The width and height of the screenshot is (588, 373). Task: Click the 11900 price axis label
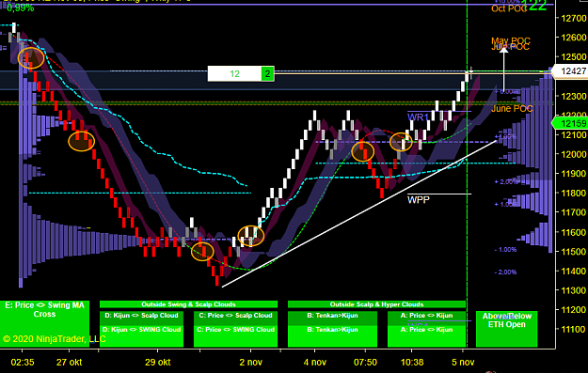pyautogui.click(x=574, y=174)
